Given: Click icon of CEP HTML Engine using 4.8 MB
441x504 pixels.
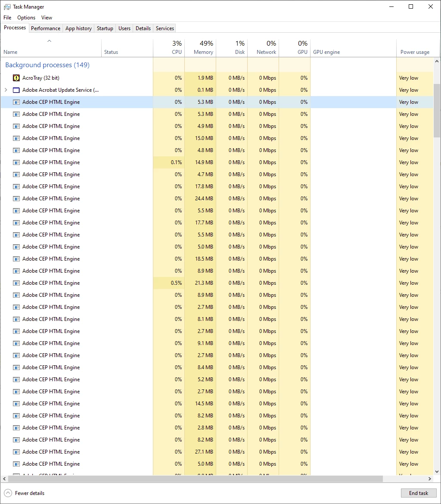Looking at the screenshot, I should coord(16,150).
